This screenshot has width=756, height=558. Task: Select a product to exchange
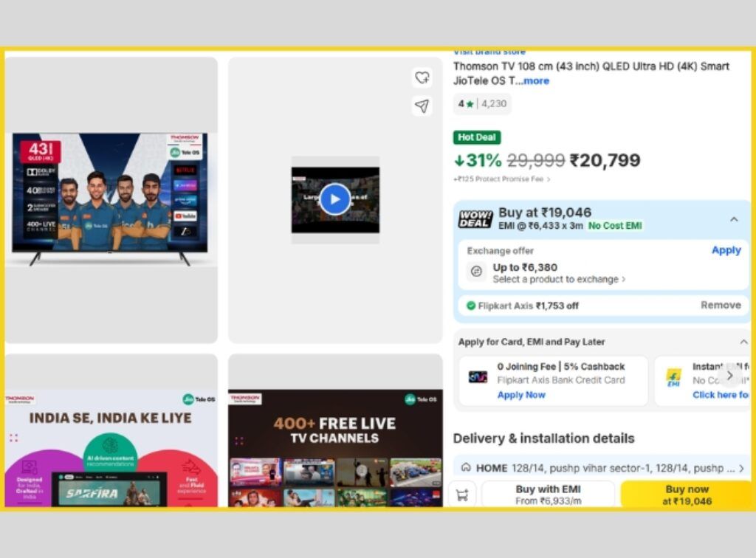[x=559, y=280]
